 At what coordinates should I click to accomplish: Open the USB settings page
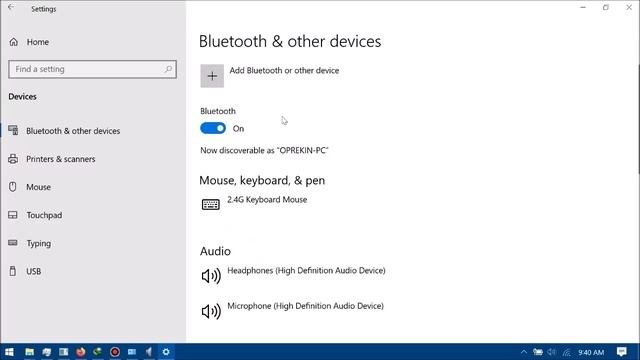pyautogui.click(x=33, y=271)
